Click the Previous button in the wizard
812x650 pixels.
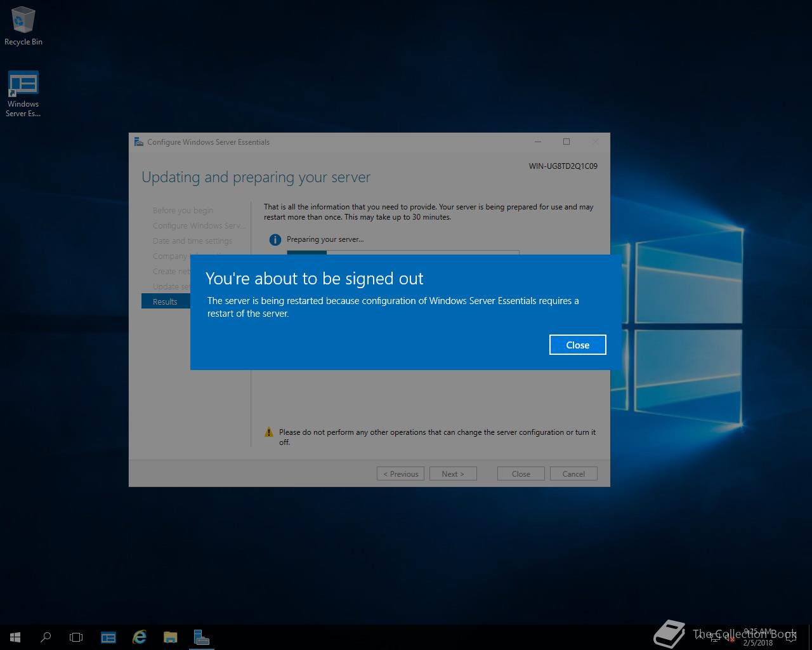click(x=400, y=474)
